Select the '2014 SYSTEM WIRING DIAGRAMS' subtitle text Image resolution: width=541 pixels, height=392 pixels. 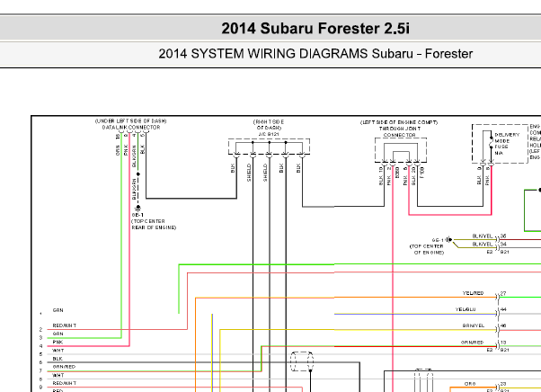(x=263, y=54)
